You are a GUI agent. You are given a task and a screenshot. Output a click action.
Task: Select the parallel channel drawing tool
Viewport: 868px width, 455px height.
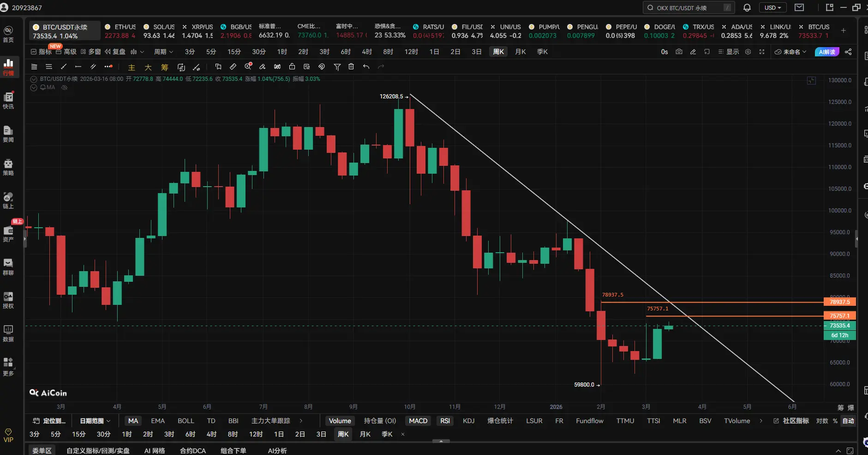[93, 67]
